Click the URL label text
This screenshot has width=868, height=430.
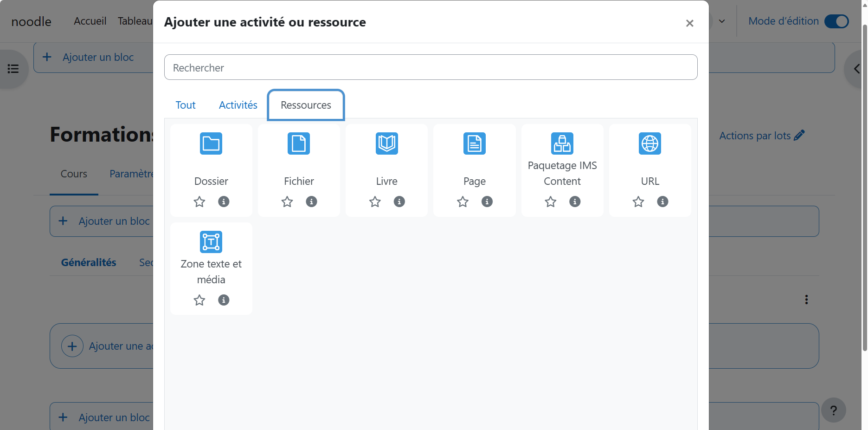coord(650,181)
